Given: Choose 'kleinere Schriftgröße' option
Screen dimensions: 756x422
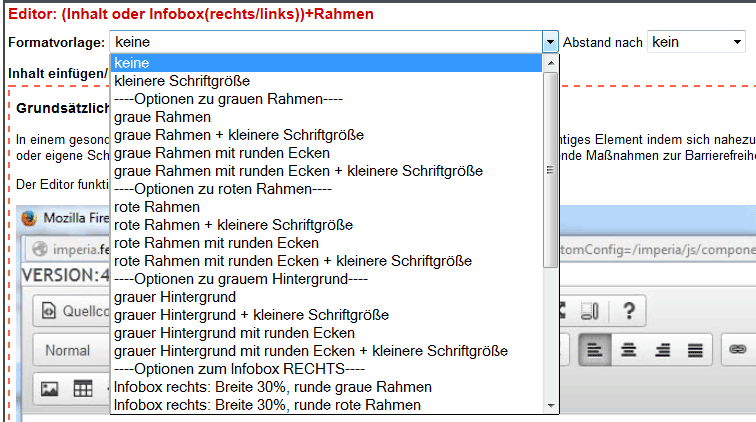Looking at the screenshot, I should point(326,81).
